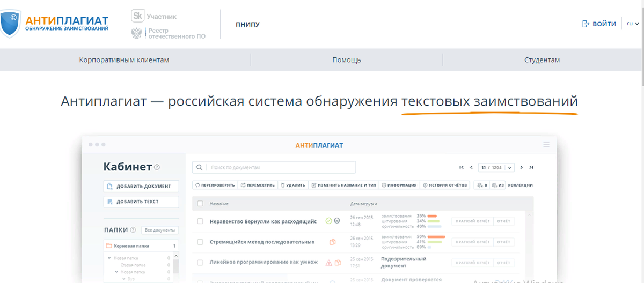The image size is (644, 283).
Task: Click 34% цитирования bar on Бернулли row
Action: click(x=434, y=221)
